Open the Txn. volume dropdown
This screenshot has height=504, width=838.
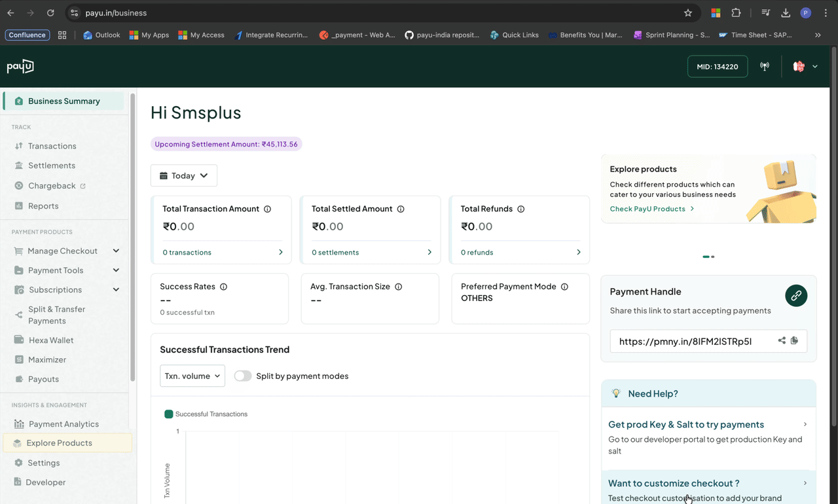[x=192, y=376]
